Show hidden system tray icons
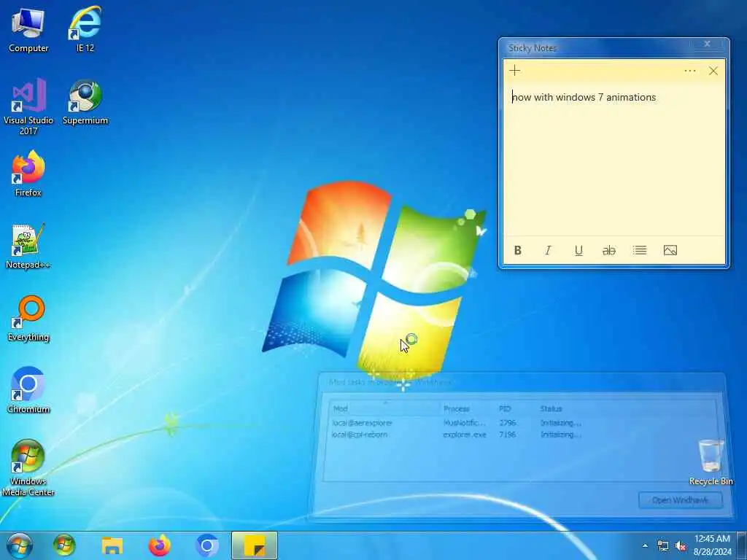The width and height of the screenshot is (747, 560). (645, 545)
